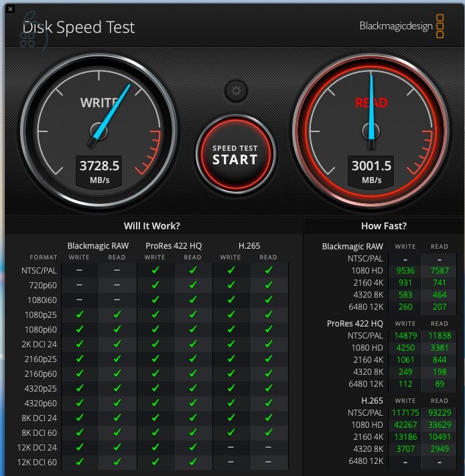Screen dimensions: 465x476
Task: Click the 12K DCI 24 format row label
Action: click(37, 447)
